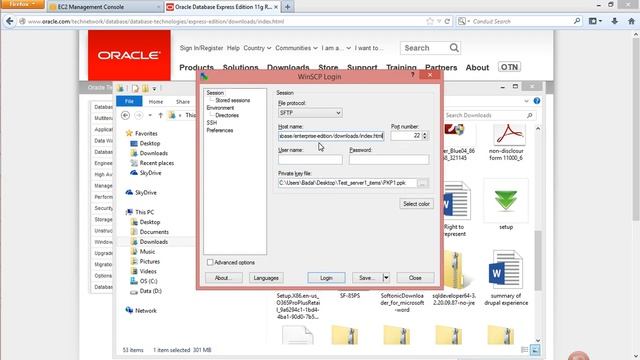The image size is (640, 360).
Task: Click Firefox home button
Action: point(631,21)
